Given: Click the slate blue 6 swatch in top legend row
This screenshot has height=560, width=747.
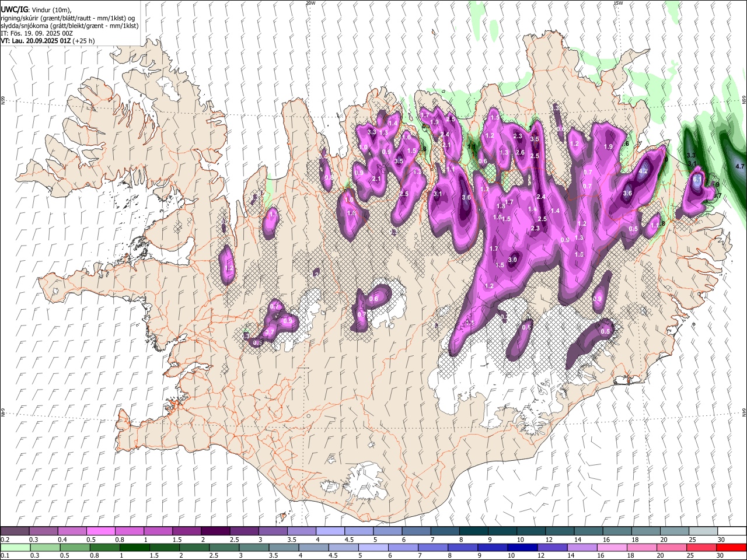Looking at the screenshot, I should (417, 531).
